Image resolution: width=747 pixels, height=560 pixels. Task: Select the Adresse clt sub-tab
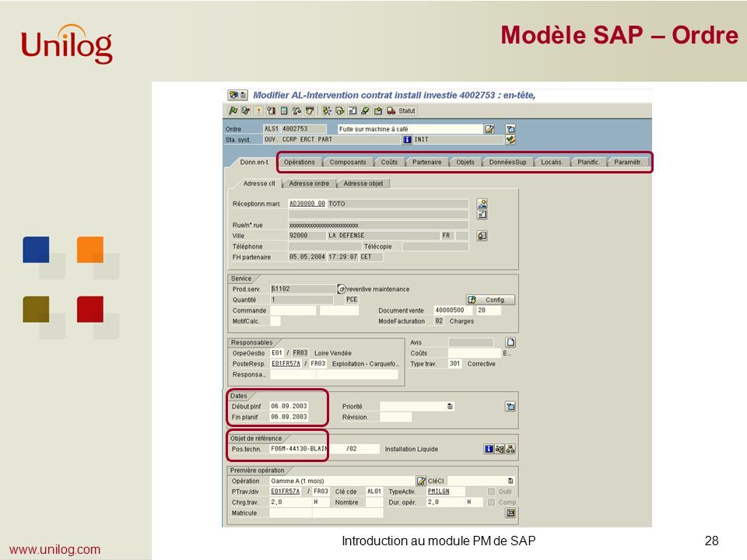259,184
